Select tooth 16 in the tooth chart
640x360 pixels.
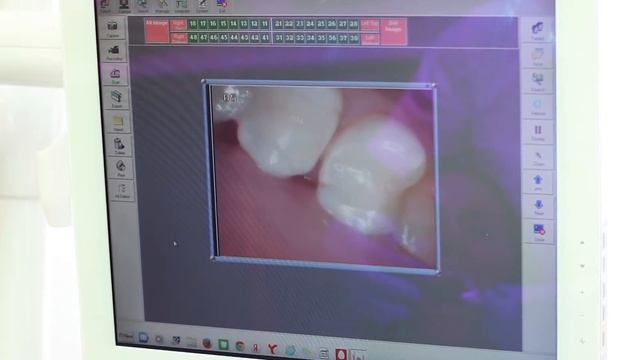click(213, 24)
